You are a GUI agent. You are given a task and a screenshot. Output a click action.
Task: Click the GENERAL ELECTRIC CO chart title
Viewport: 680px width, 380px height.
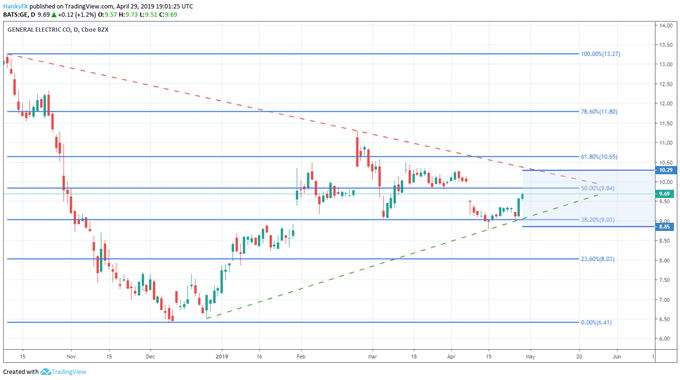pyautogui.click(x=39, y=30)
